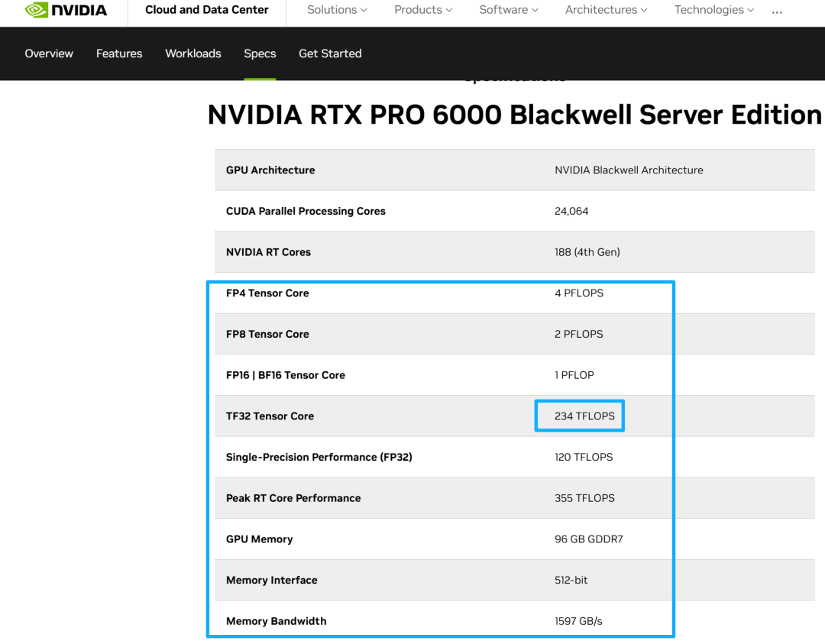This screenshot has height=644, width=825.
Task: Expand the Technologies dropdown menu
Action: pos(714,9)
